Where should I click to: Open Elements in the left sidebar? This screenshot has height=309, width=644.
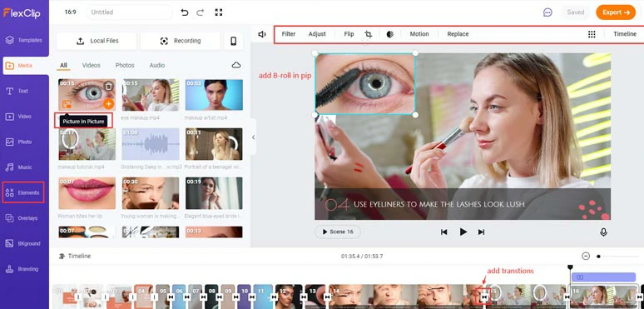point(23,192)
